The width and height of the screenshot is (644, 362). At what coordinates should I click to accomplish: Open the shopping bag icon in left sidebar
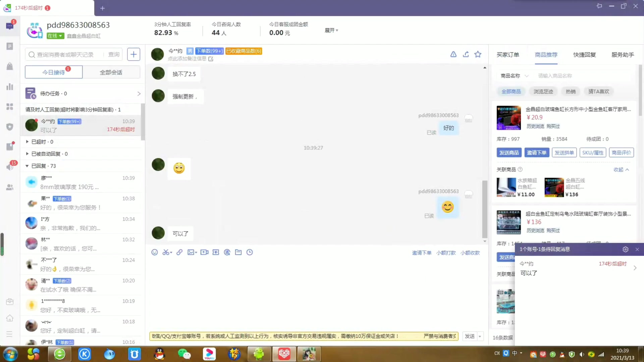[x=10, y=66]
